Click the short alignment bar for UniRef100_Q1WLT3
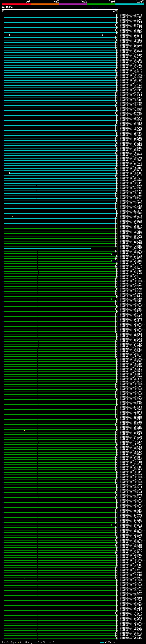Image resolution: width=146 pixels, height=644 pixels. pos(56,35)
